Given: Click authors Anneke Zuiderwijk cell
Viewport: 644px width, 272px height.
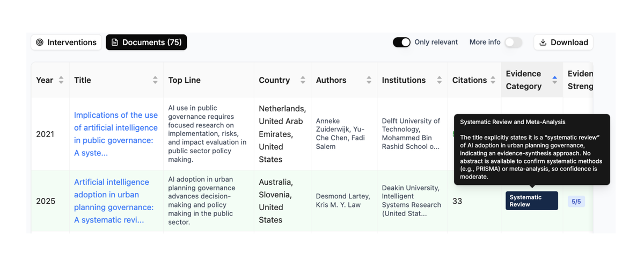Looking at the screenshot, I should [x=341, y=133].
